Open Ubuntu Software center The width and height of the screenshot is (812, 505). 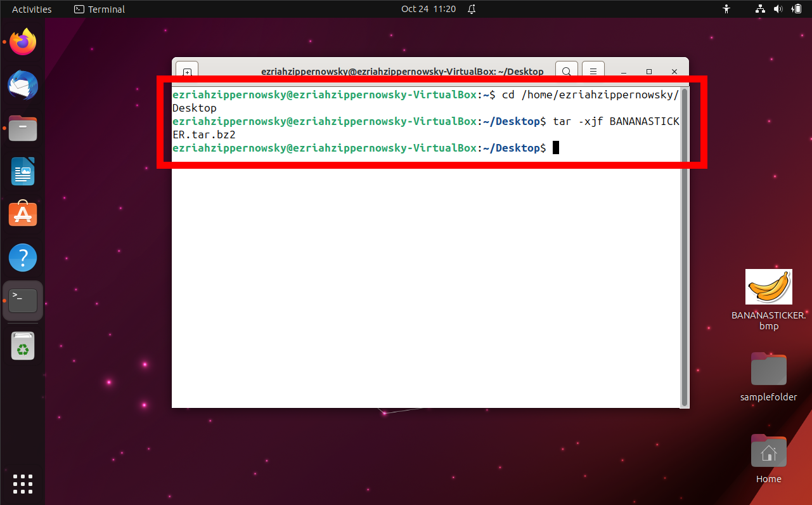(23, 214)
